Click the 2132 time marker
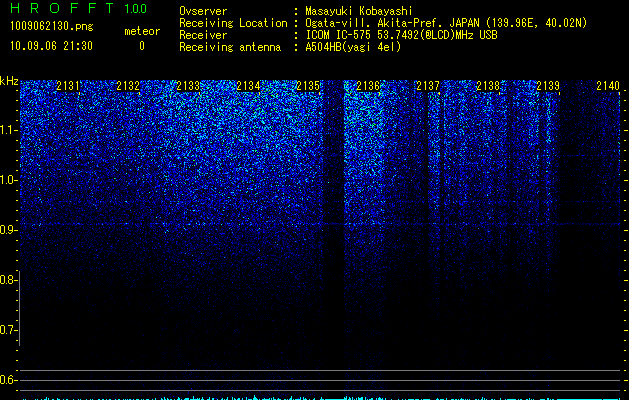629x400 pixels. pyautogui.click(x=128, y=86)
